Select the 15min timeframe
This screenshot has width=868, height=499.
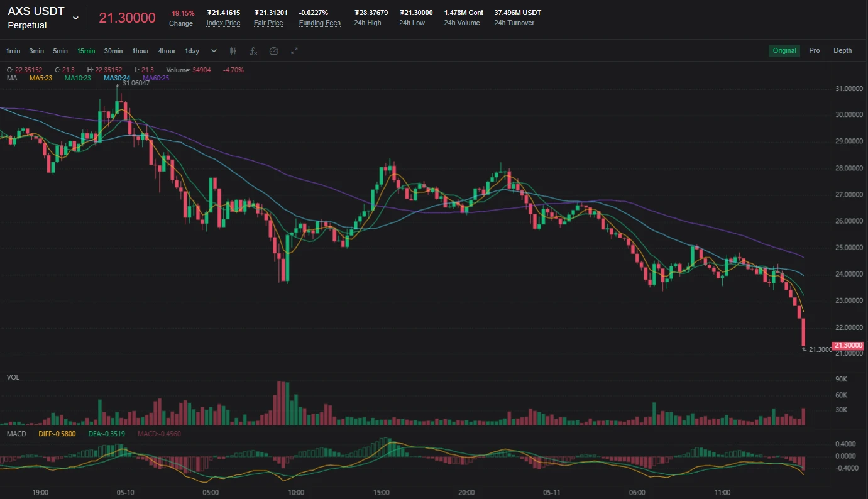(86, 51)
